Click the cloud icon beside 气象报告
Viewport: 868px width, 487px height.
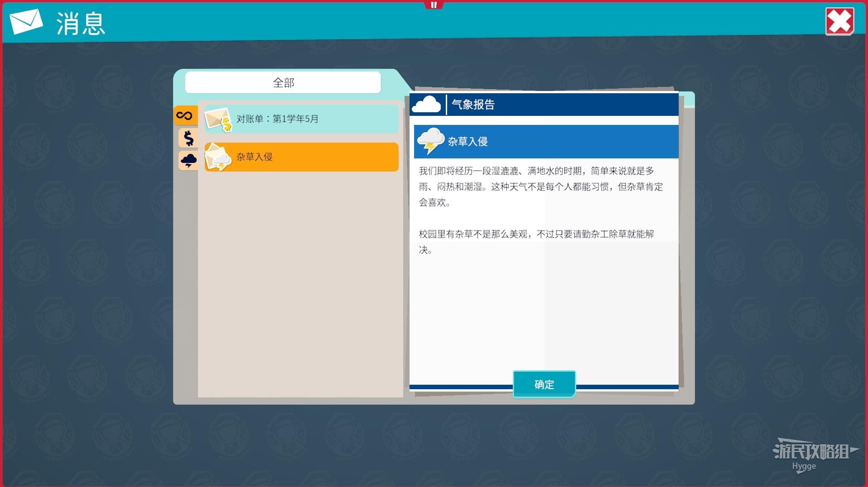[426, 105]
